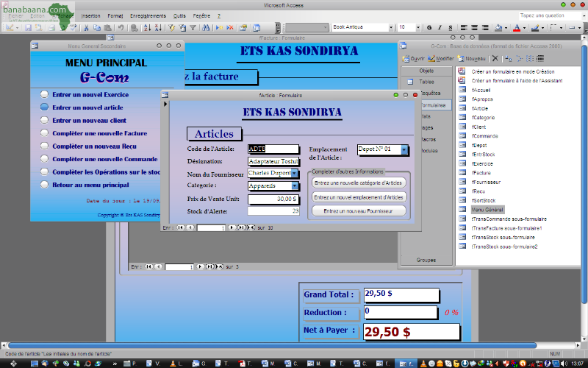Click Delete X icon in database window
Image resolution: width=588 pixels, height=368 pixels.
[495, 58]
